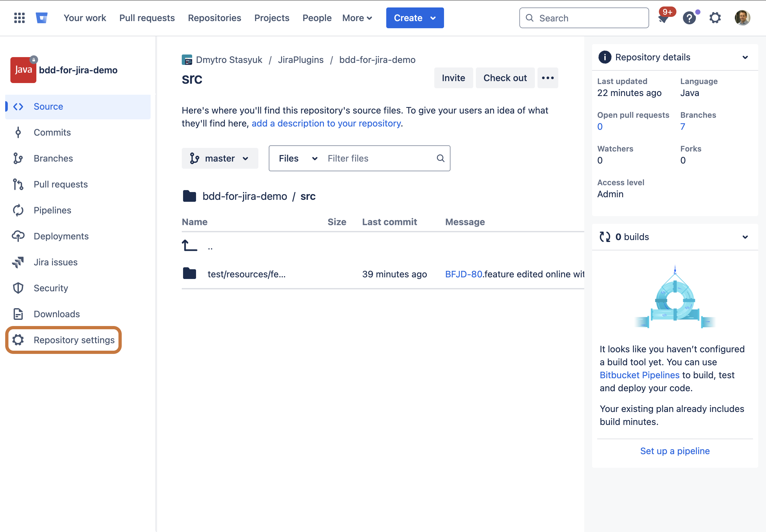Screen dimensions: 766x532
Task: Click the Java repository avatar
Action: point(23,70)
